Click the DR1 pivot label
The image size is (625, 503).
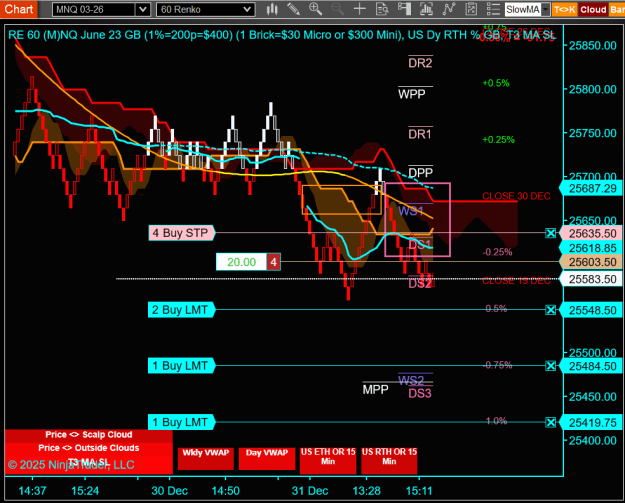(420, 134)
